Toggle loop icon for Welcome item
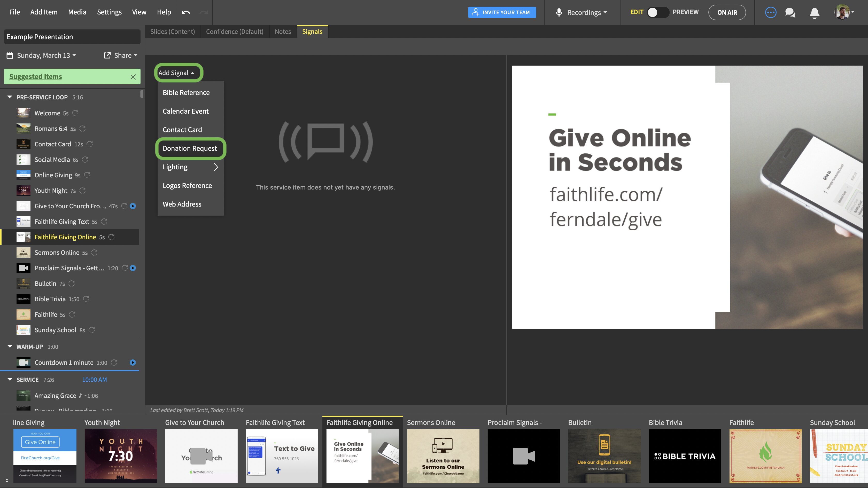 [x=75, y=113]
